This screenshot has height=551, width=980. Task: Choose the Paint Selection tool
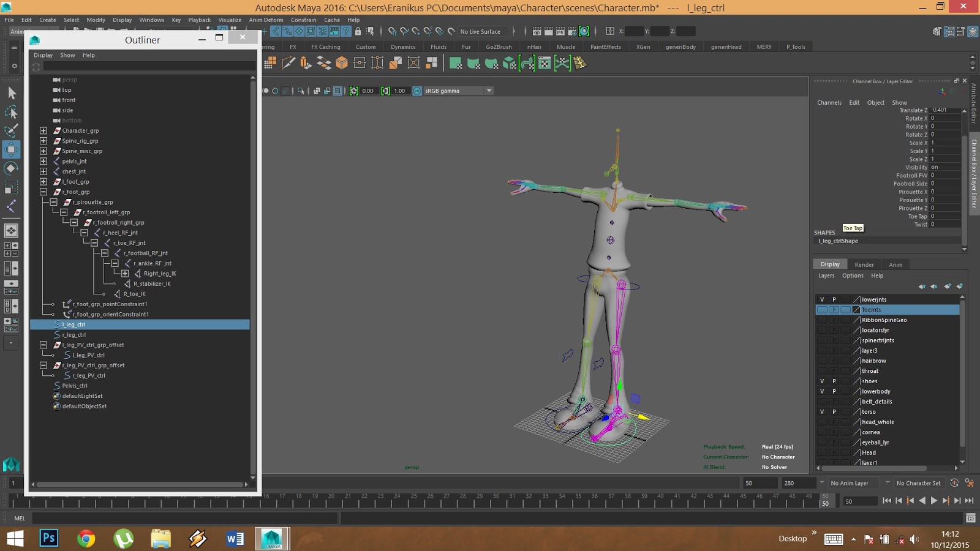coord(11,130)
